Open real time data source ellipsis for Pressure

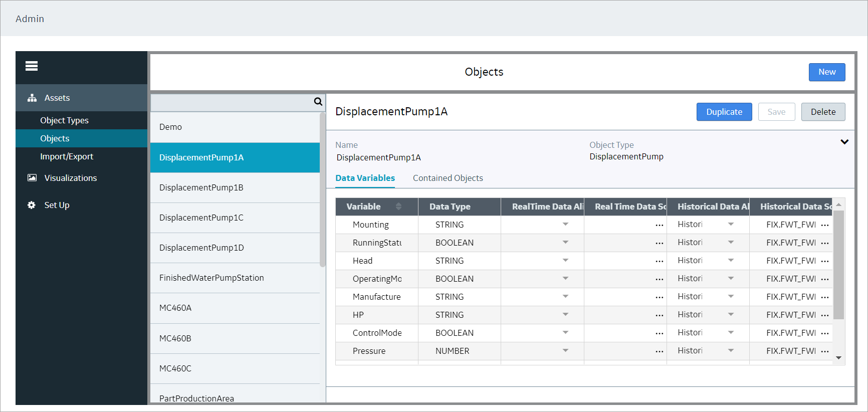pos(659,351)
